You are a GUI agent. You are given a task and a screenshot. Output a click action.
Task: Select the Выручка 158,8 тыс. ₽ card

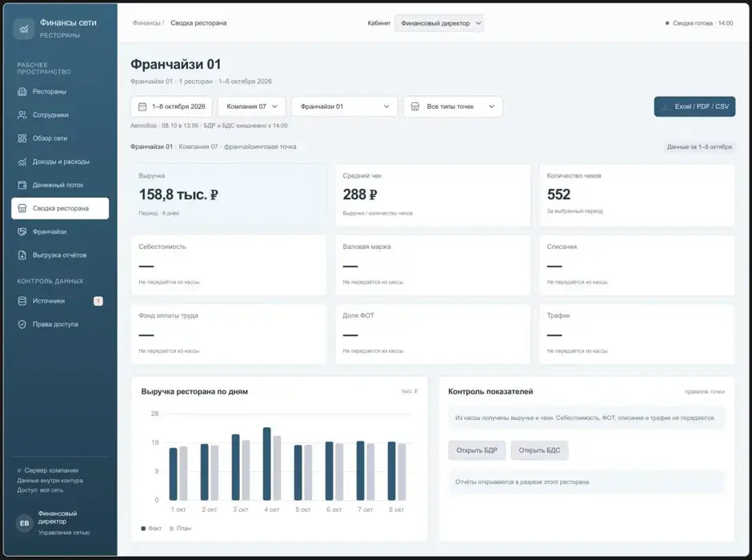228,195
